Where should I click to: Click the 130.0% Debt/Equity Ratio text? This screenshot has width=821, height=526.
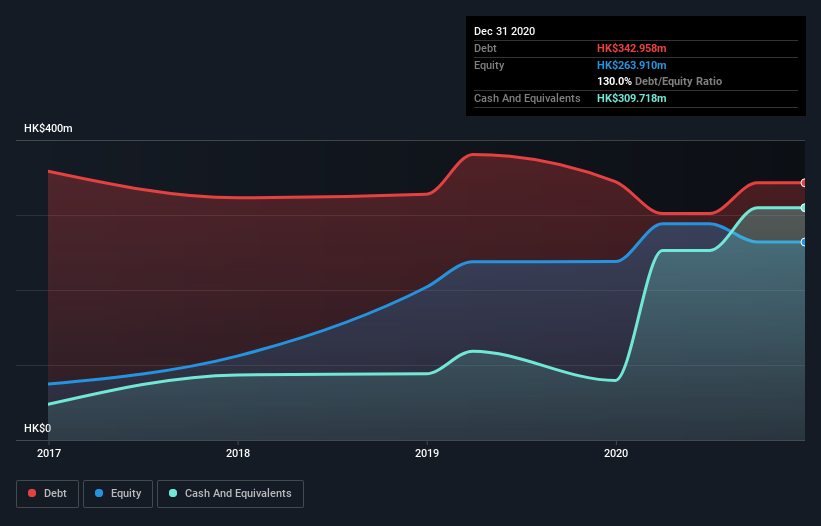[659, 81]
